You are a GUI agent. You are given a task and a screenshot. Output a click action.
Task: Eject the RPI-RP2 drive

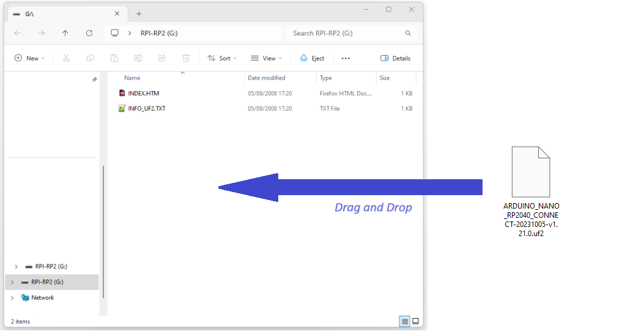click(x=312, y=58)
